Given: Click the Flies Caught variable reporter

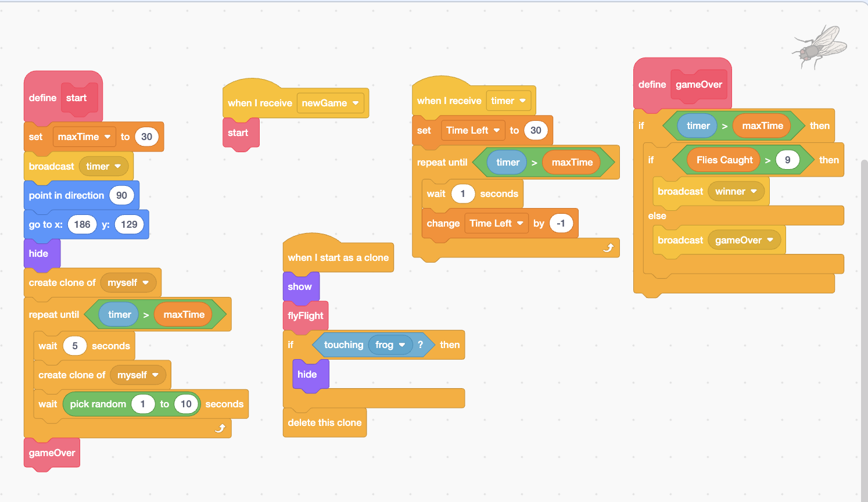Looking at the screenshot, I should (724, 160).
